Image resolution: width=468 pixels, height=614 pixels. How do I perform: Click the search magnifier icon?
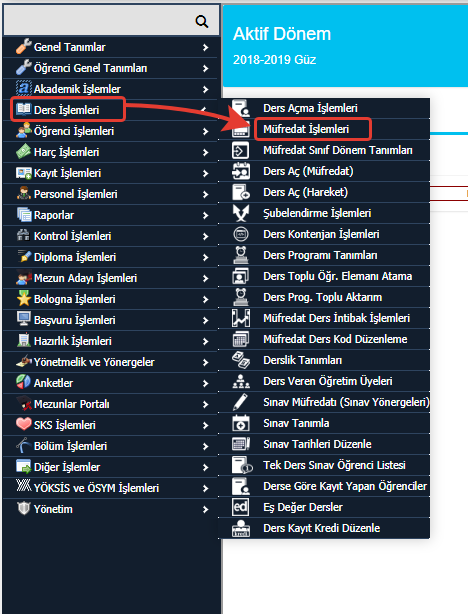pyautogui.click(x=202, y=21)
